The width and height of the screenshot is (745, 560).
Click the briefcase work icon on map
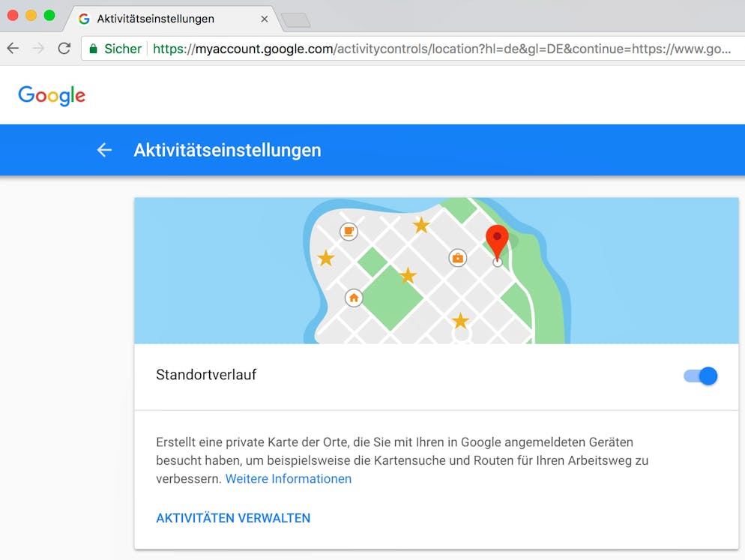point(458,258)
